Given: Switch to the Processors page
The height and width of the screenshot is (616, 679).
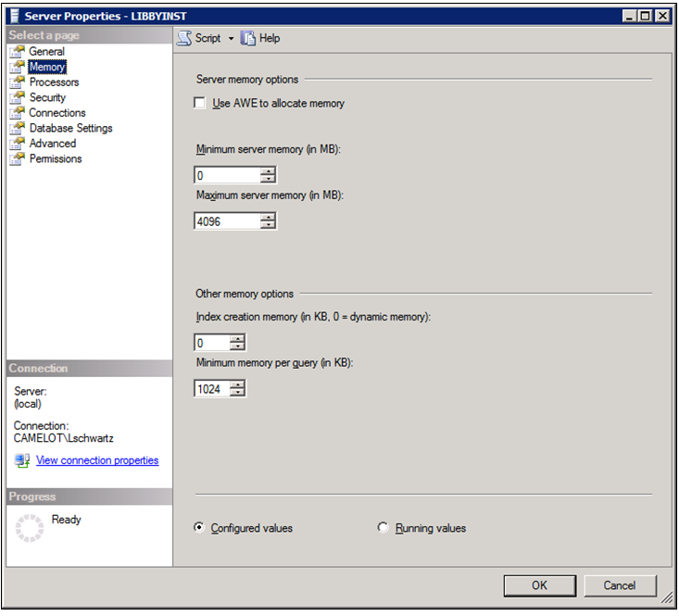Looking at the screenshot, I should pos(54,82).
